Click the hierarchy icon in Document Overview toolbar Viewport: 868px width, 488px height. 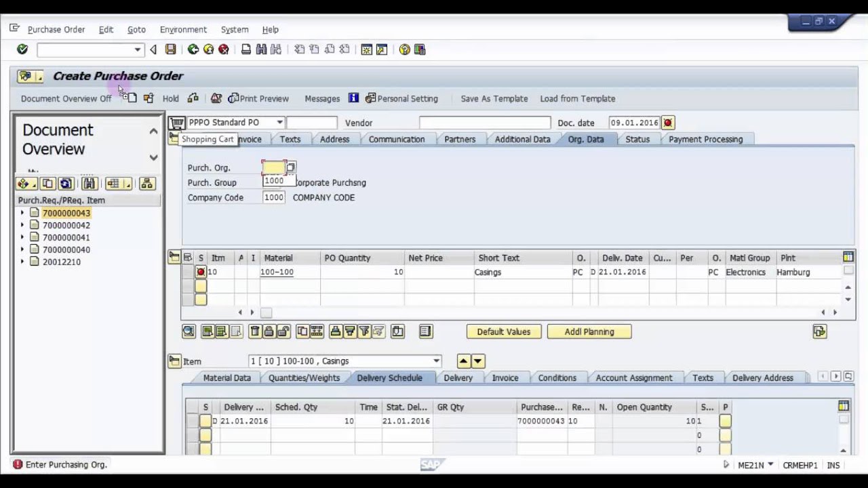(147, 184)
